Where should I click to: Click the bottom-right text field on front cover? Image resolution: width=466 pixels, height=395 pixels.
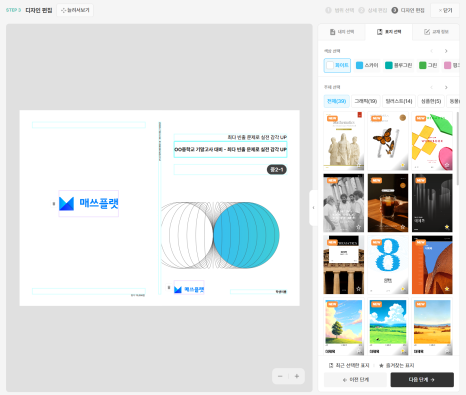(x=258, y=292)
